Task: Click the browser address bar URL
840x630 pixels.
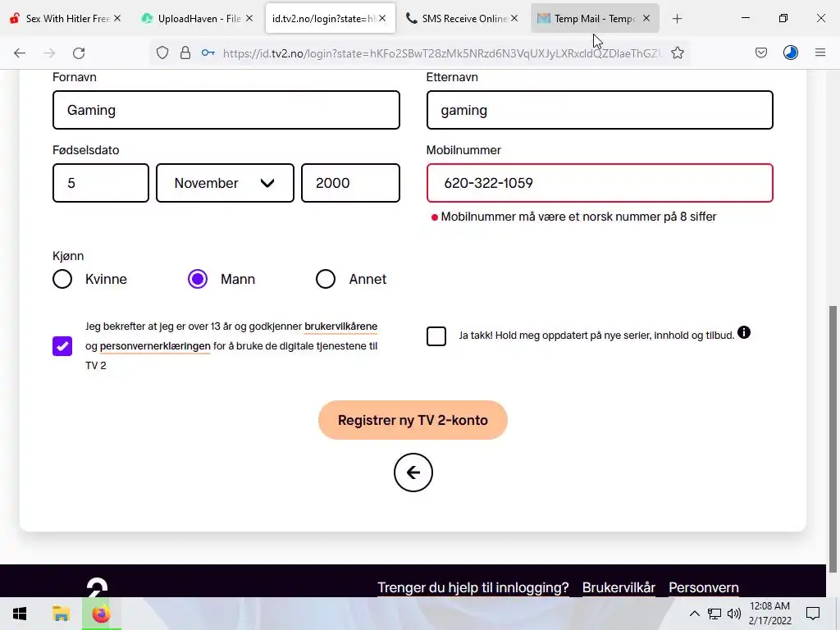Action: pos(442,53)
